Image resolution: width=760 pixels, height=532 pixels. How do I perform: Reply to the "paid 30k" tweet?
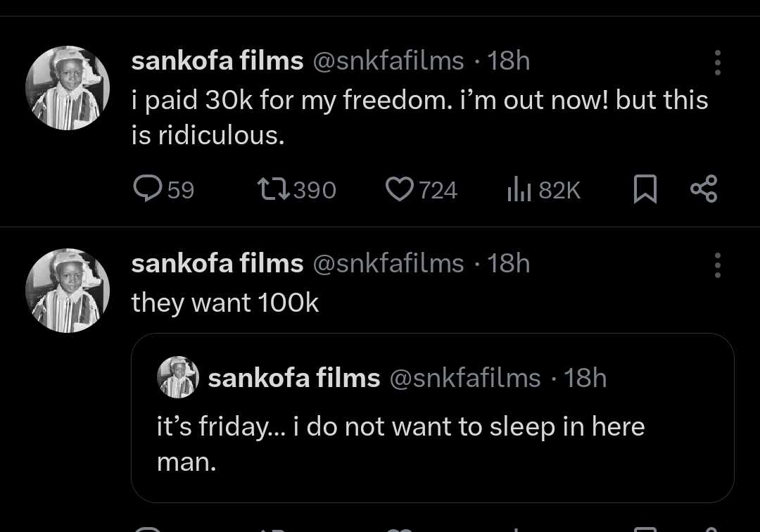pyautogui.click(x=146, y=189)
